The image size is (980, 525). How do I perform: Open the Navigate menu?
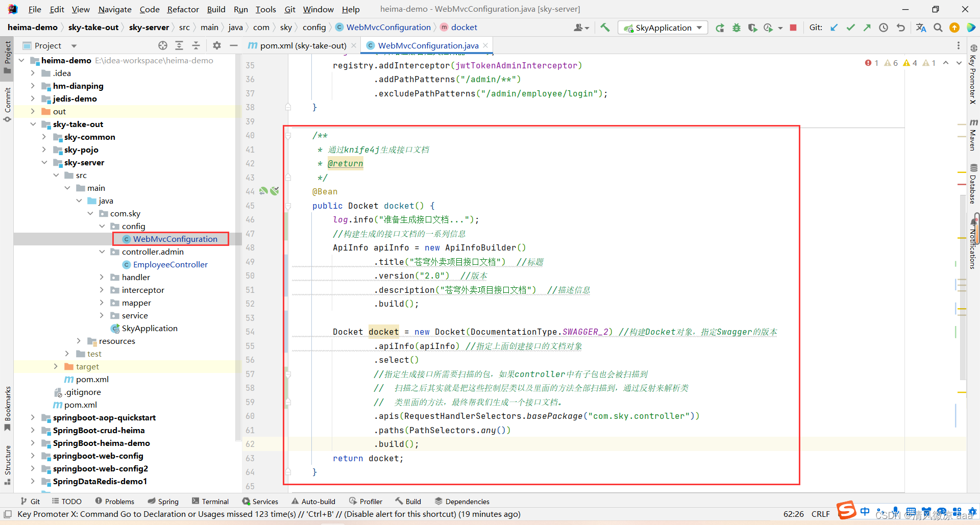pos(115,9)
